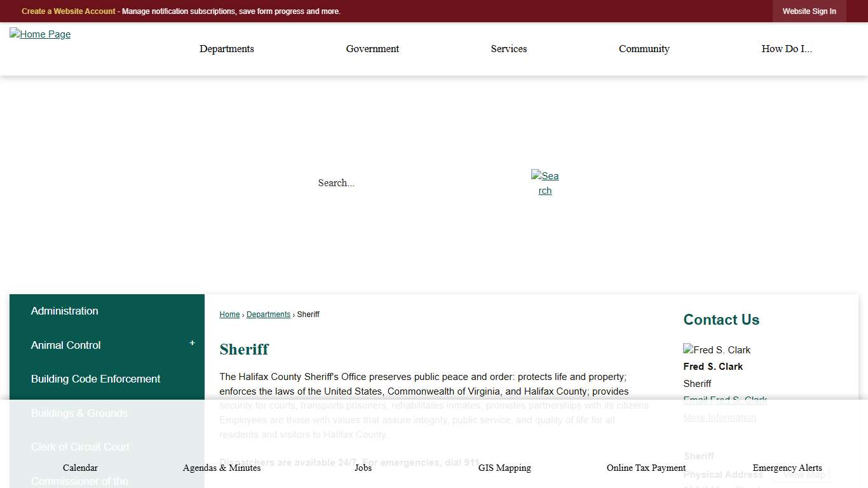Open GIS Mapping in the footer

[504, 468]
